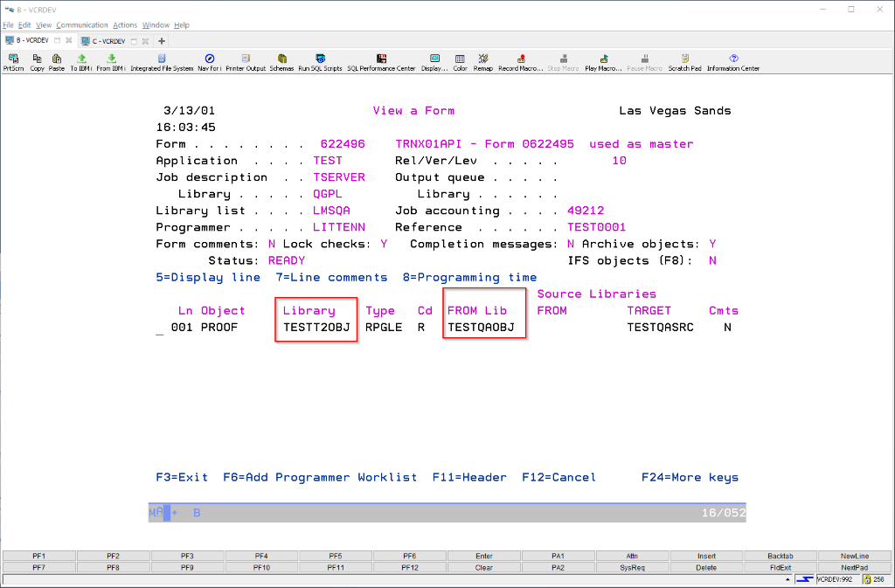
Task: Click the PrtScrn toolbar icon
Action: [x=13, y=62]
